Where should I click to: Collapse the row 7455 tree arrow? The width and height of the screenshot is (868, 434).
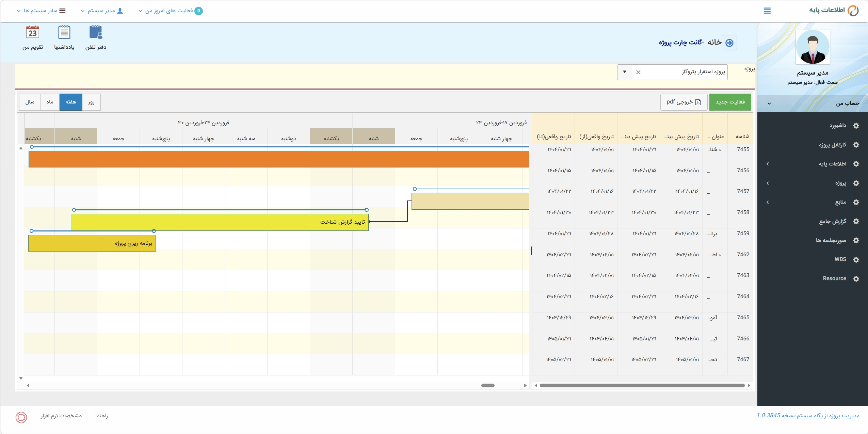720,150
